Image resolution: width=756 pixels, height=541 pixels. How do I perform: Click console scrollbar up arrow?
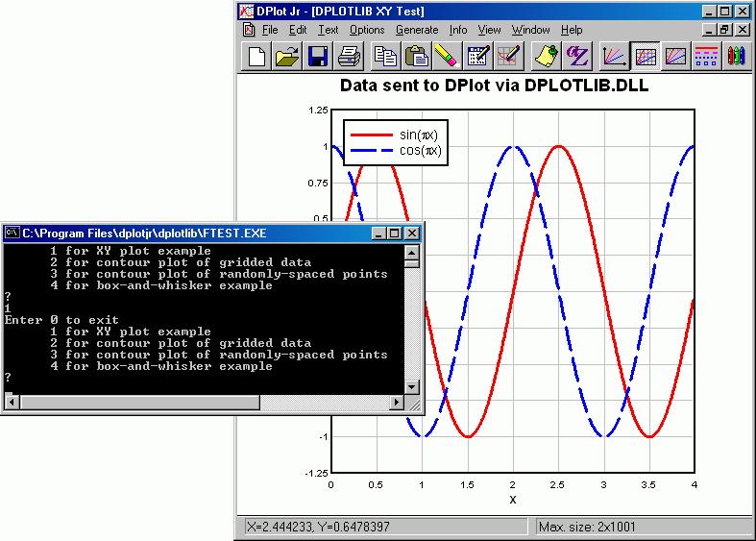coord(412,252)
